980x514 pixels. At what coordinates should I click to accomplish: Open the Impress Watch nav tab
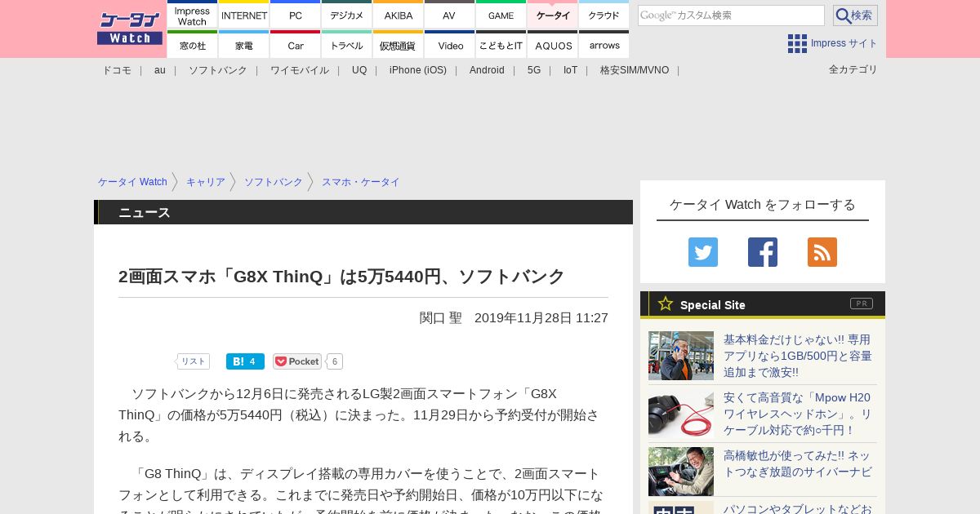193,16
